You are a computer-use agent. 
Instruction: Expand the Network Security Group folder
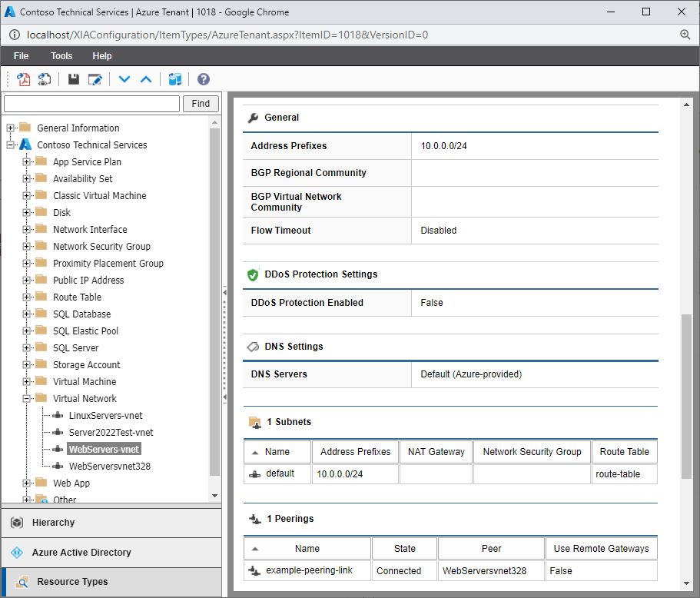tap(26, 247)
